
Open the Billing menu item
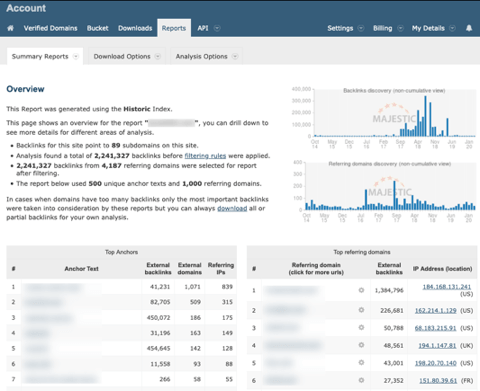pyautogui.click(x=382, y=28)
